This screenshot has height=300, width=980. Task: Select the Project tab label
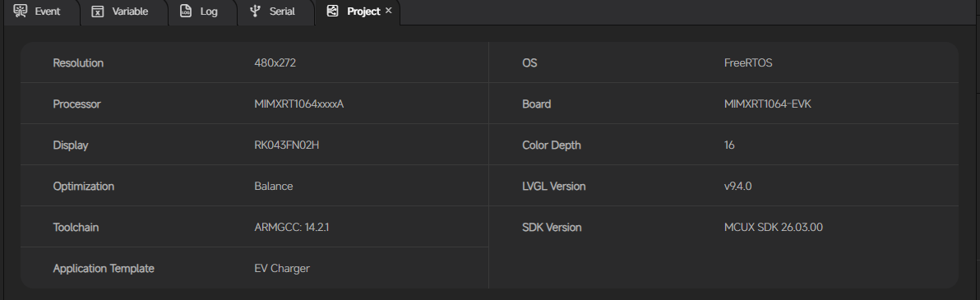pos(363,12)
